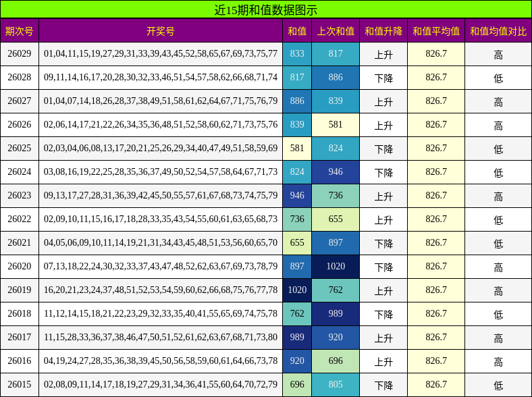Click the 和值平均值 column header
The height and width of the screenshot is (397, 532).
pyautogui.click(x=436, y=31)
